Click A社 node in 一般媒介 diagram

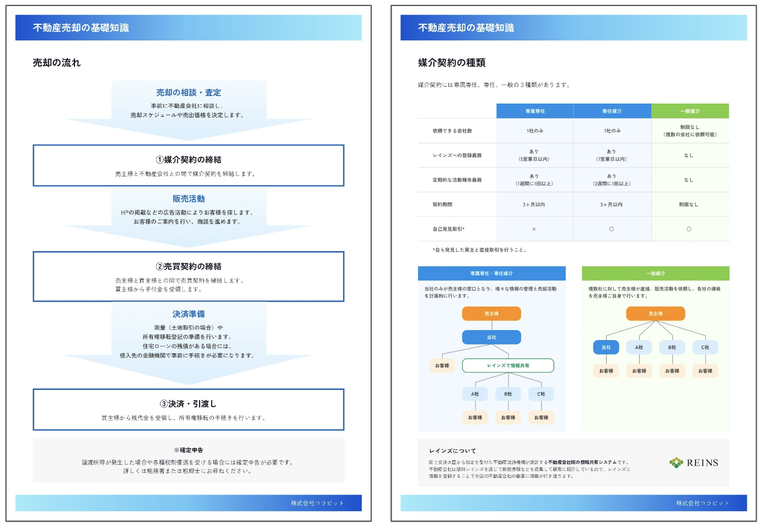click(x=639, y=347)
